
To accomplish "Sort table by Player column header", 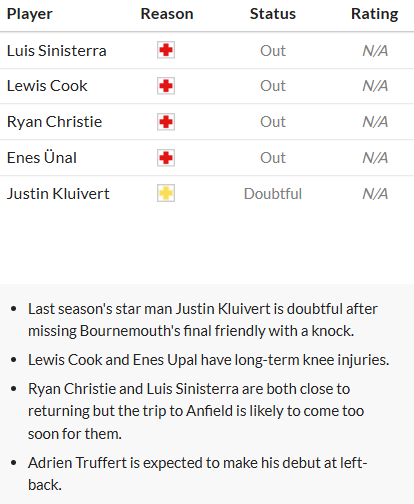I will 30,14.
